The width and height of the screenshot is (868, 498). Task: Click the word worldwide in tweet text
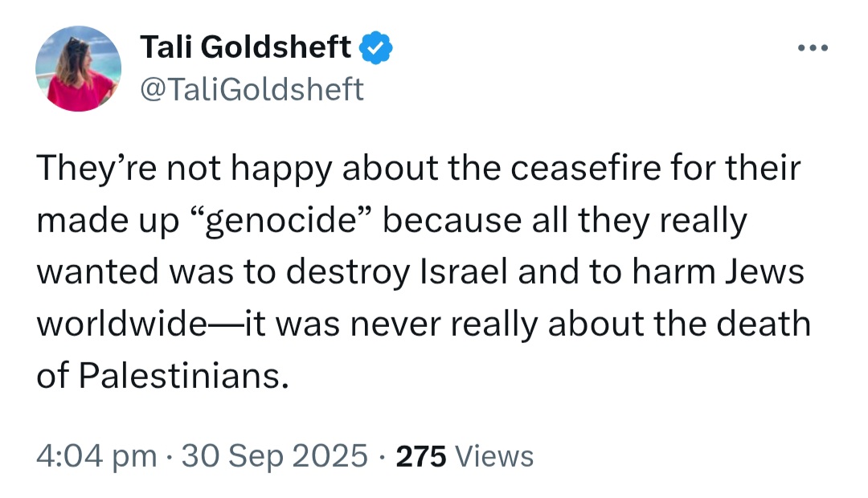pos(121,325)
